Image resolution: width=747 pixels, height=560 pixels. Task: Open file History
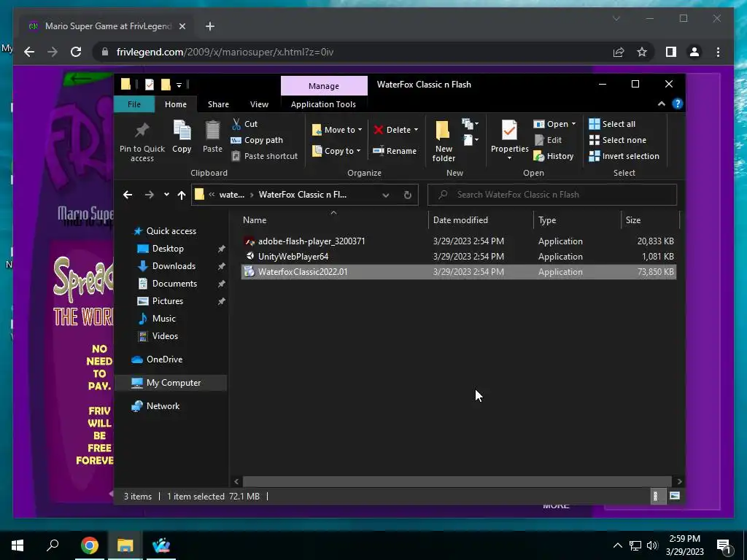tap(554, 156)
